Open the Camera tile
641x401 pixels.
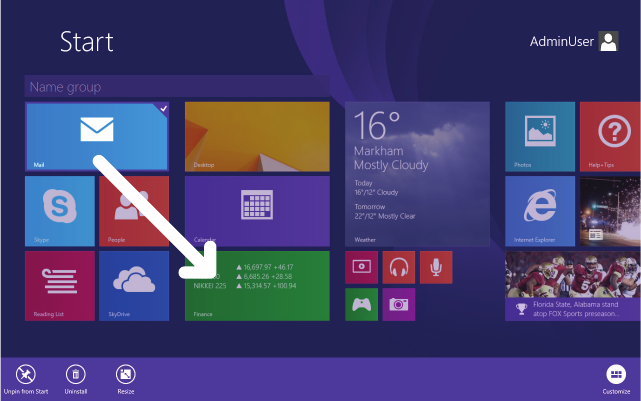click(399, 305)
